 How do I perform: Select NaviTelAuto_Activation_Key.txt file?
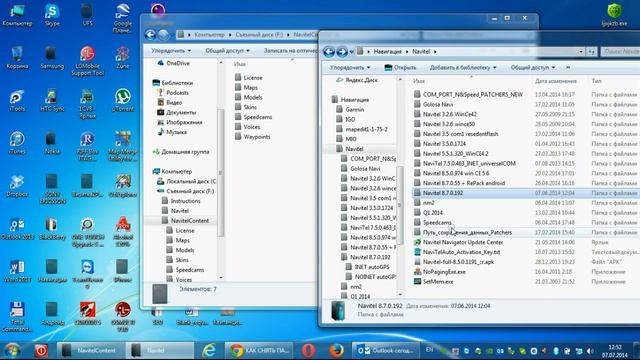(461, 252)
